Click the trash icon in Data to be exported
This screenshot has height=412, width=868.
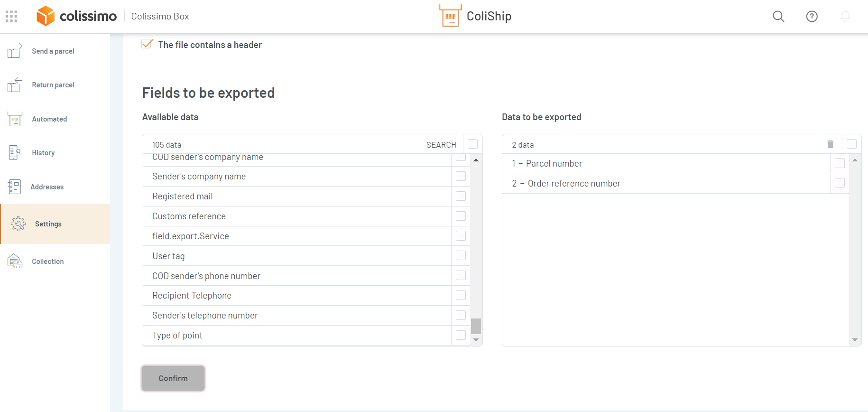point(830,144)
